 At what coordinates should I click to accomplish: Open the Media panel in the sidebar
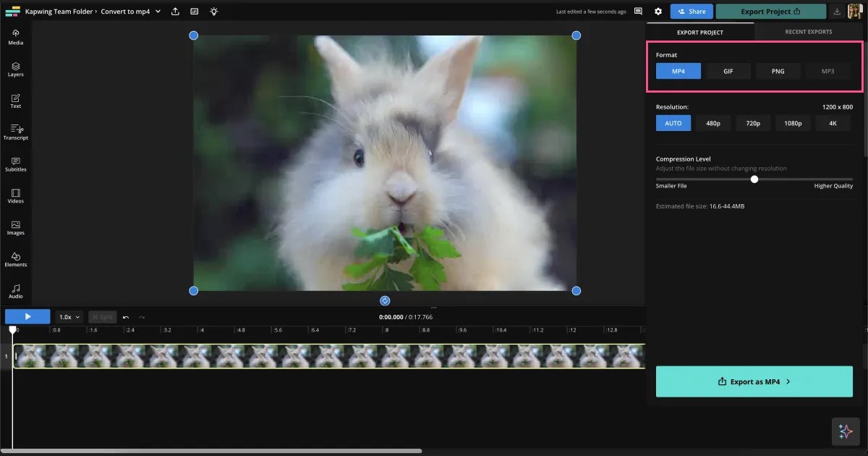[x=15, y=37]
